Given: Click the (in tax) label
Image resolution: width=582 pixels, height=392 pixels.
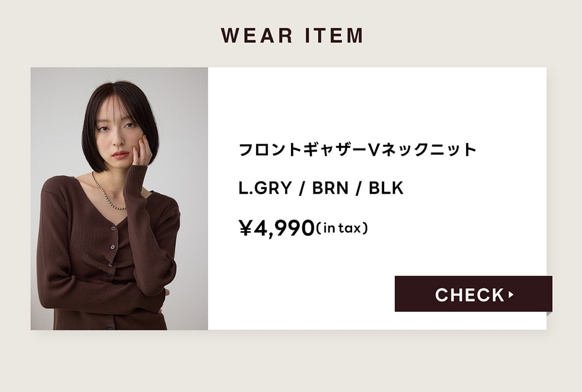Looking at the screenshot, I should (x=342, y=228).
